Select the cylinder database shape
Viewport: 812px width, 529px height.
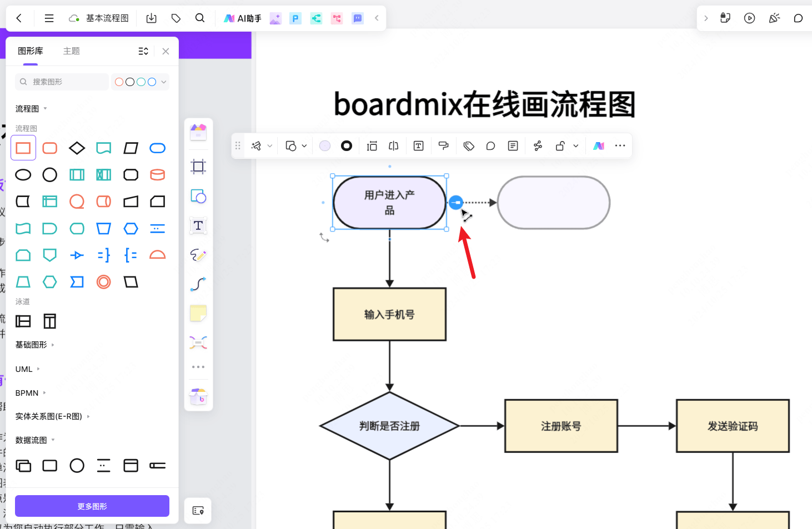158,175
